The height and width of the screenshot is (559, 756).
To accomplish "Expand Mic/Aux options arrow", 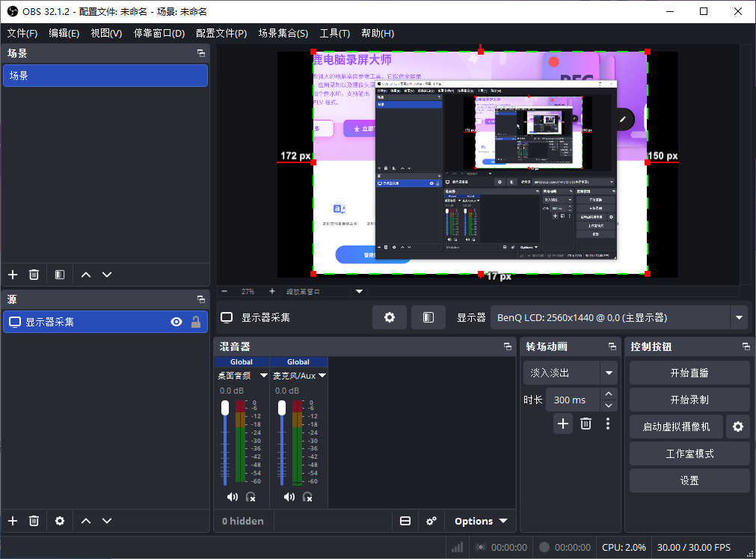I will coord(322,375).
